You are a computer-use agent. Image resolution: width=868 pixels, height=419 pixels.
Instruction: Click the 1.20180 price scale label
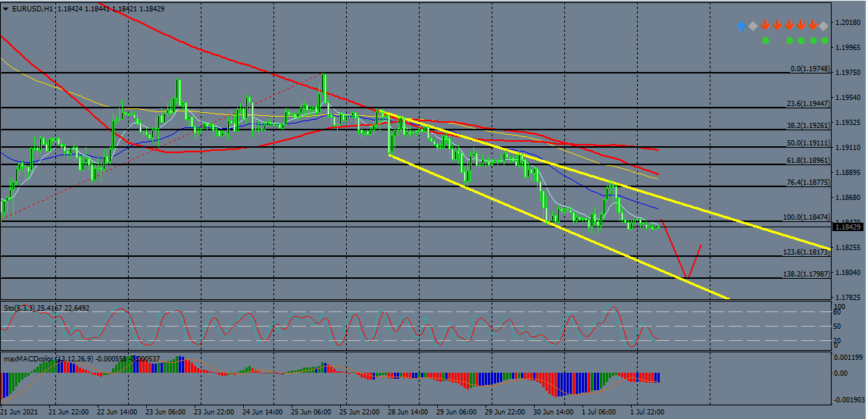[x=848, y=23]
